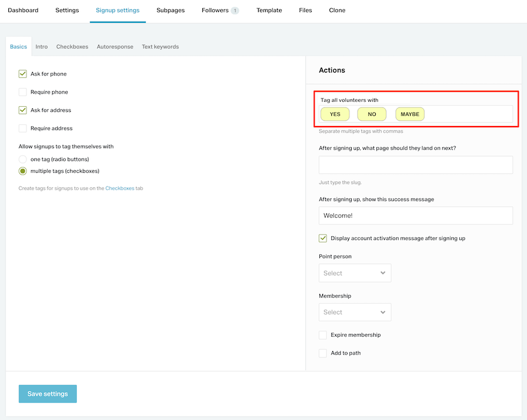Viewport: 527px width, 420px height.
Task: Go to Text keywords sub-tab
Action: pyautogui.click(x=160, y=47)
